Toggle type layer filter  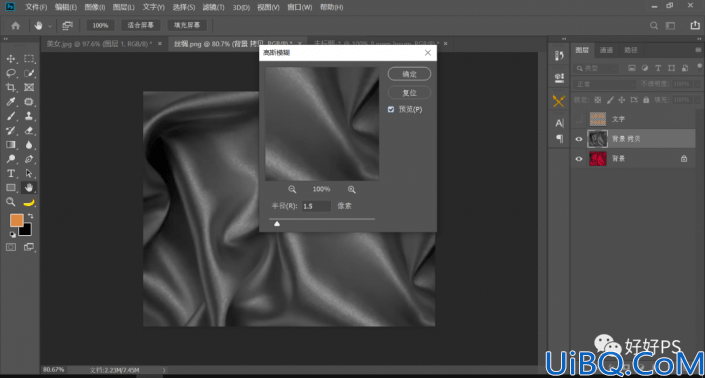658,68
